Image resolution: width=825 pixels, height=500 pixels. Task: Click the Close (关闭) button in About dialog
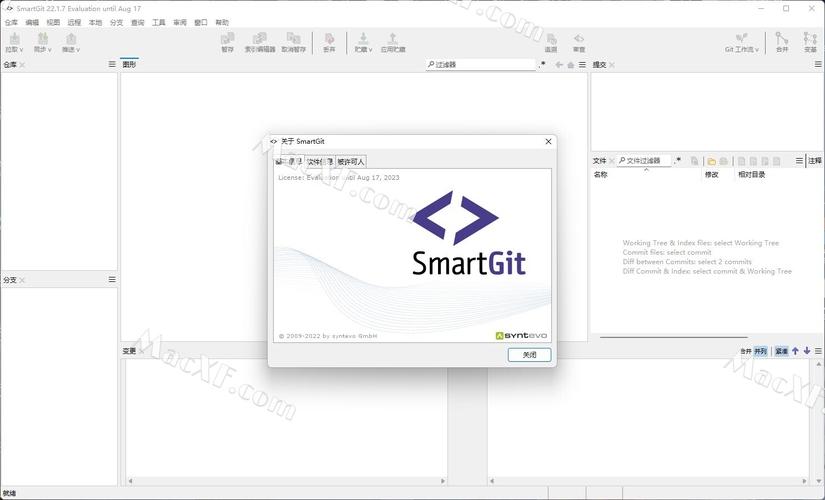point(529,355)
